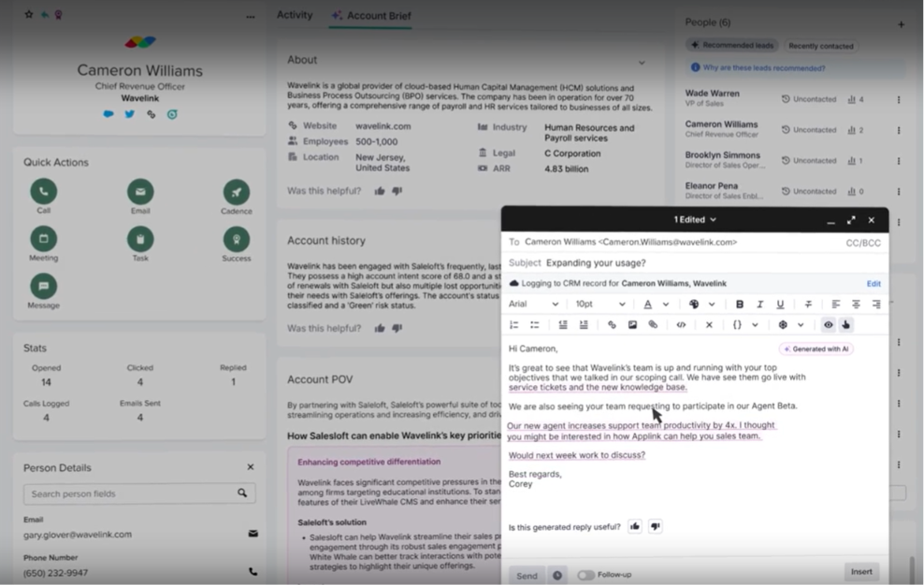Expand the background color palette dropdown
The height and width of the screenshot is (585, 924).
click(712, 304)
